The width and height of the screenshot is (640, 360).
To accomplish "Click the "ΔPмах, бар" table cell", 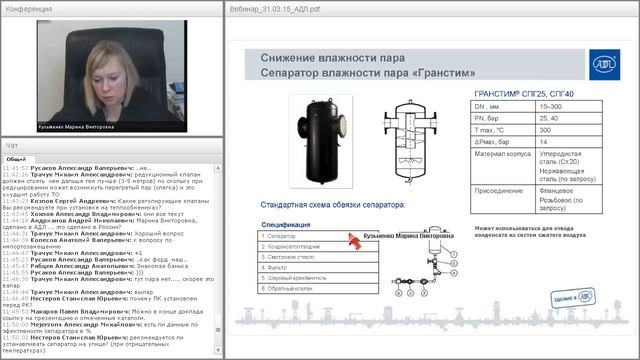I will point(503,142).
